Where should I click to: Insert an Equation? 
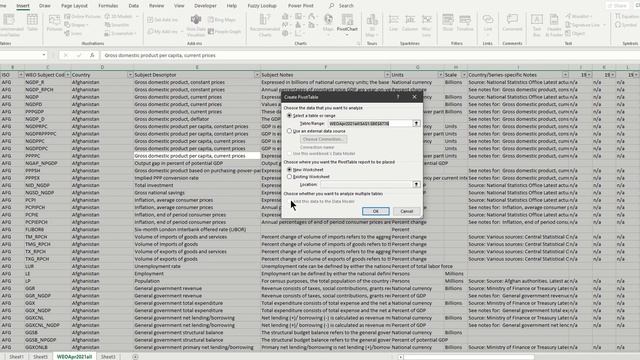pyautogui.click(x=627, y=16)
